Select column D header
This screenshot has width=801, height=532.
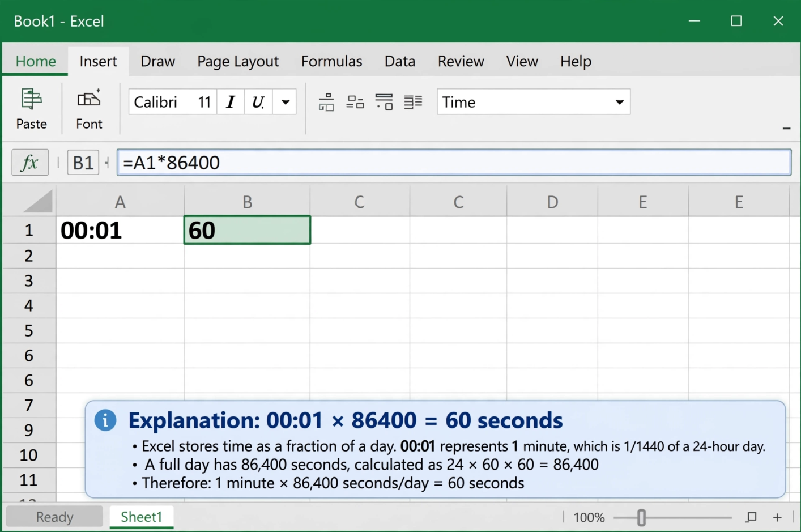point(552,202)
